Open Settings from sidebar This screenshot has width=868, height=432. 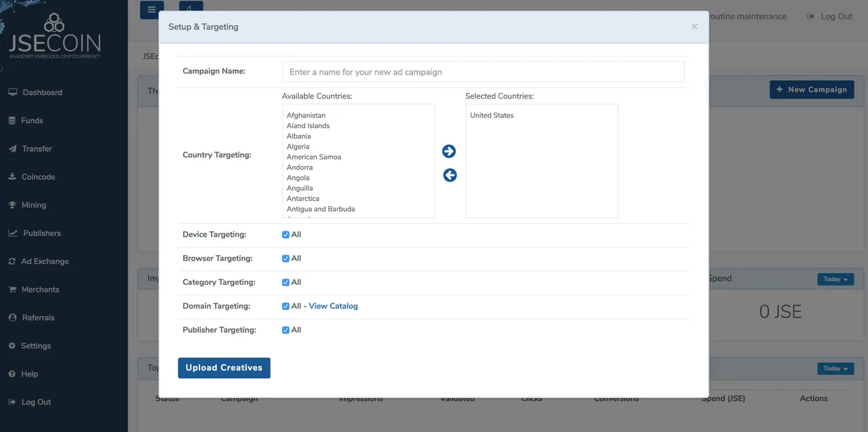coord(36,346)
